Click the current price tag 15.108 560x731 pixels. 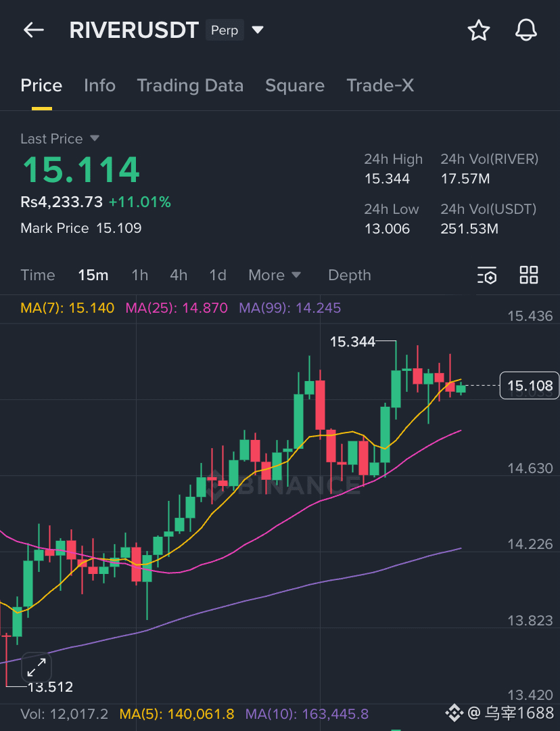tap(530, 386)
